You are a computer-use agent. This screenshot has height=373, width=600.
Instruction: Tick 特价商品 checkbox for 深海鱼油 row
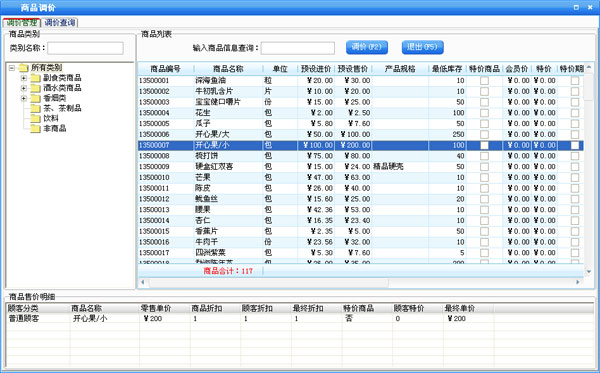(x=484, y=81)
